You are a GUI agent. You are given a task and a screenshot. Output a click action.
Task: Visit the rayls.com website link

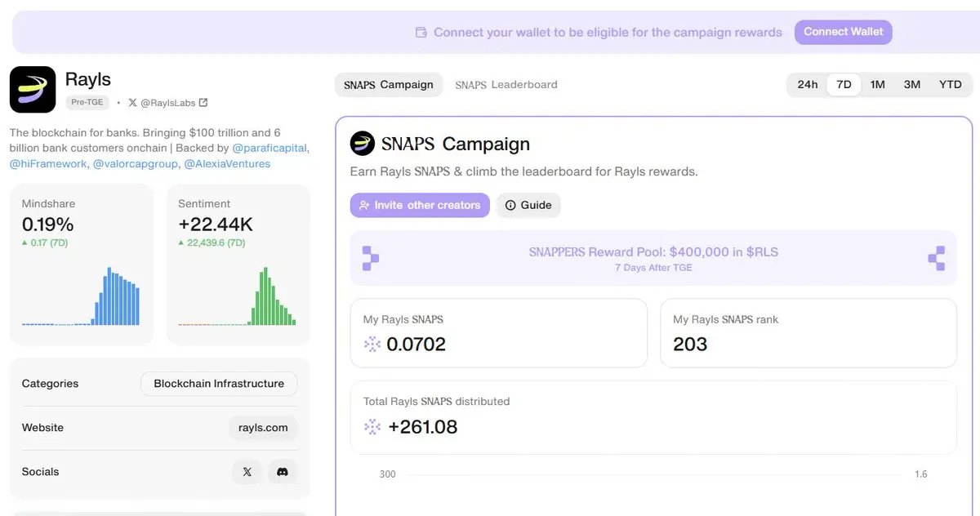coord(263,428)
